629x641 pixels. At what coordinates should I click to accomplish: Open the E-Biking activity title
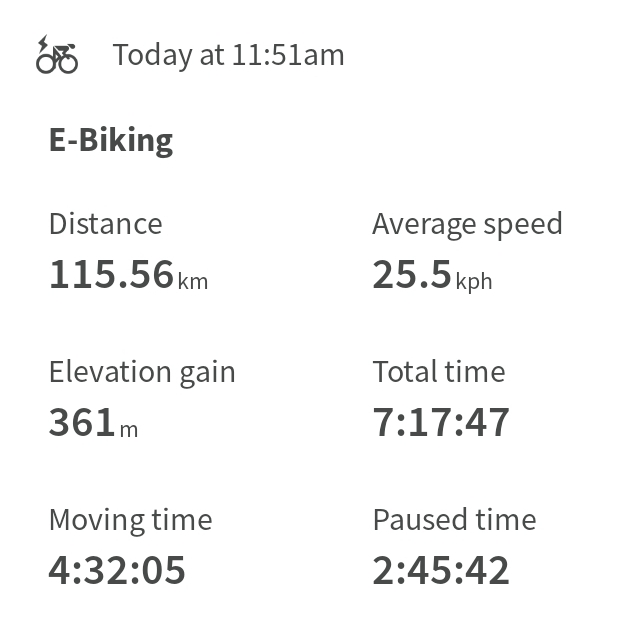[110, 140]
